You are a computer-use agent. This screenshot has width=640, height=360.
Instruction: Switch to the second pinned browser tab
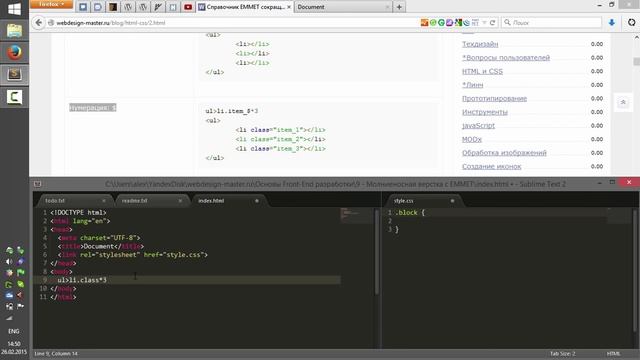point(98,7)
